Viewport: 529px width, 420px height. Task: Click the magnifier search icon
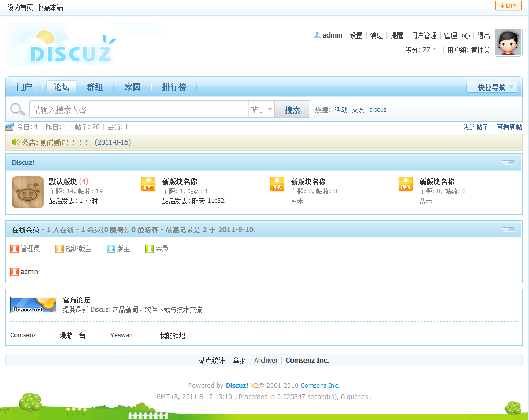click(x=18, y=109)
